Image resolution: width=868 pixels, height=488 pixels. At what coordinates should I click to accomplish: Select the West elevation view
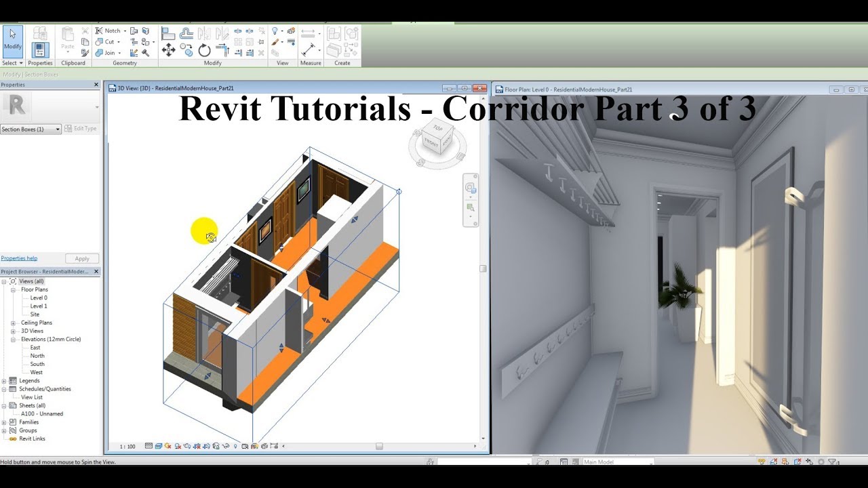[37, 372]
